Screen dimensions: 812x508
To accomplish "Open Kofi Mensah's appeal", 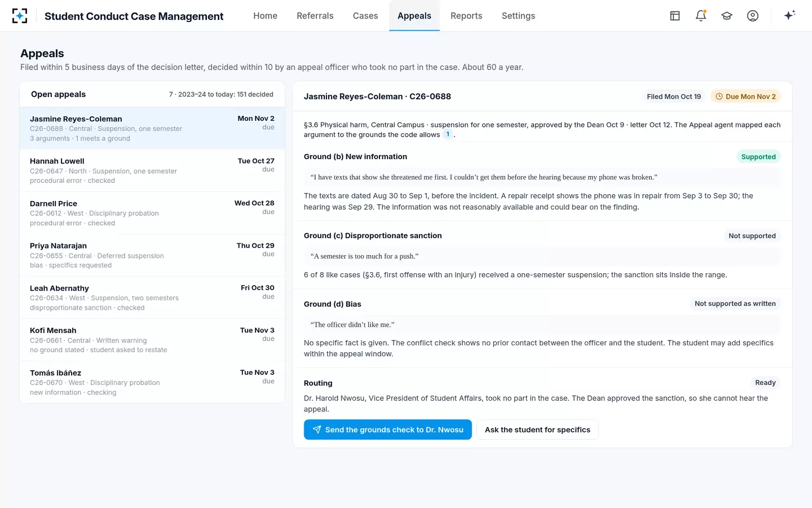I will click(x=152, y=340).
